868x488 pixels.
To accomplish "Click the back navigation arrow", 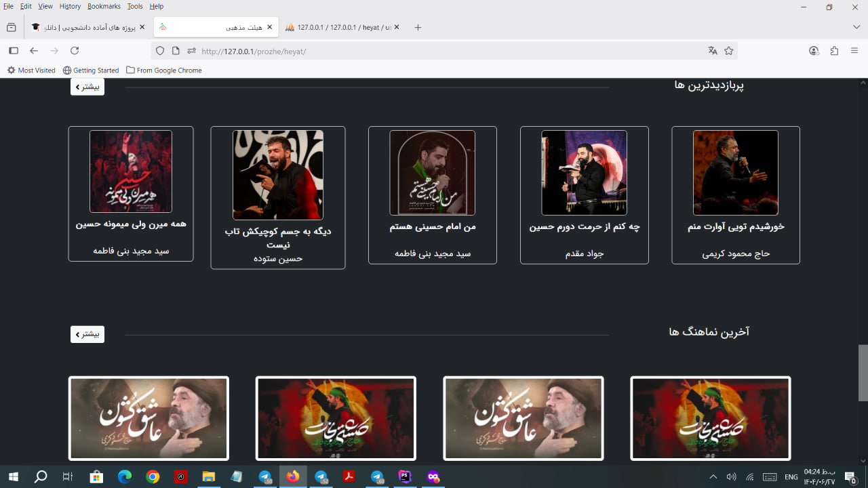I will coord(34,51).
